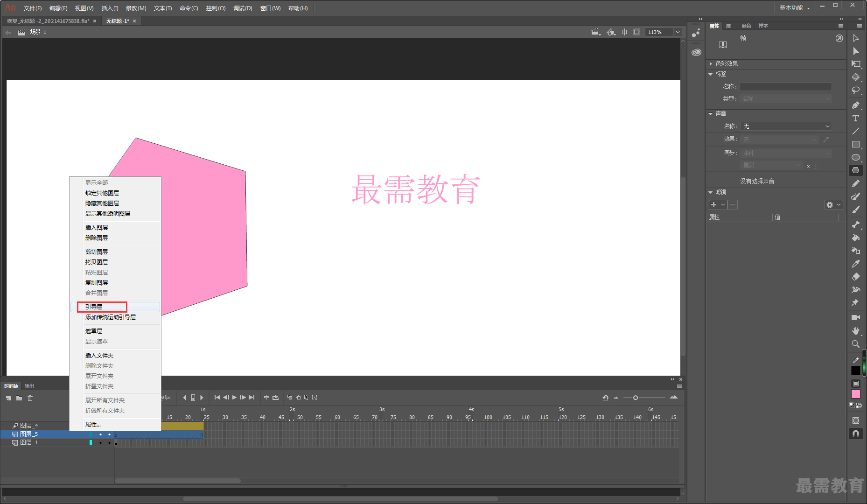Collapse the 标签 section

pyautogui.click(x=711, y=74)
